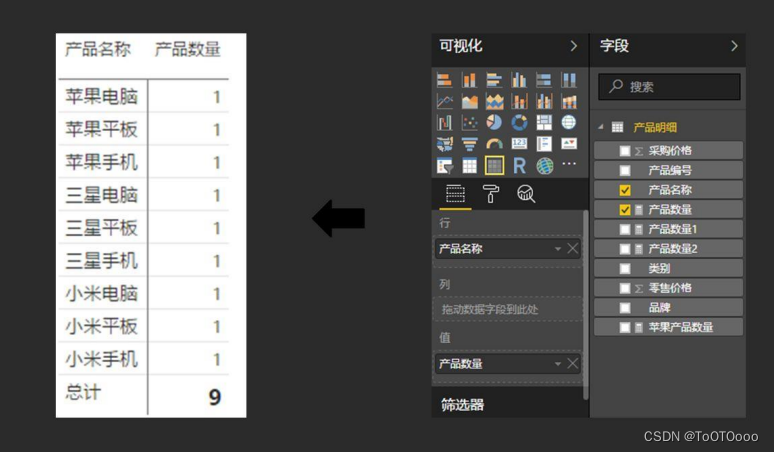Select the card 123 visual

(x=519, y=144)
